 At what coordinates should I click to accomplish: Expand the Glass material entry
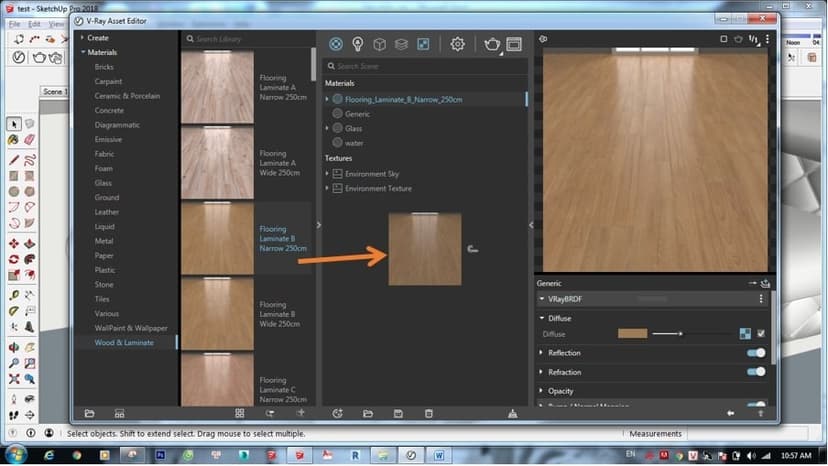[x=327, y=128]
